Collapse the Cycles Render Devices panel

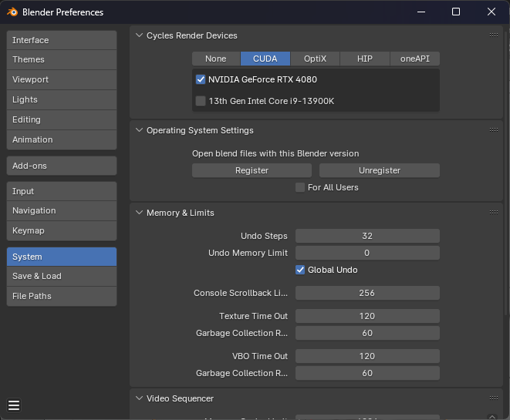click(139, 35)
